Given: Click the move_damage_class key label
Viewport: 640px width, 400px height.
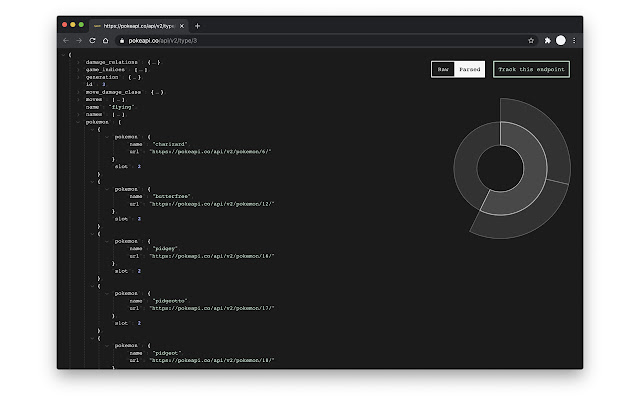Looking at the screenshot, I should click(x=113, y=92).
